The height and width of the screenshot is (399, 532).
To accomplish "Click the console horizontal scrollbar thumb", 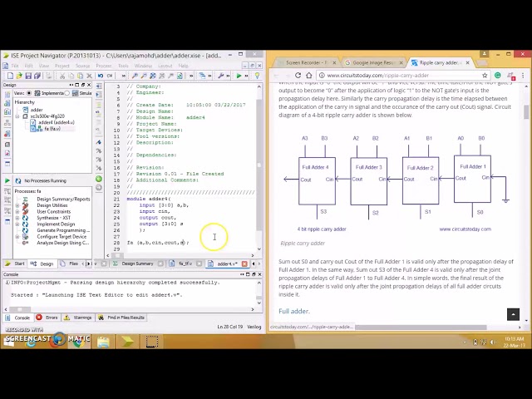I will click(x=20, y=309).
